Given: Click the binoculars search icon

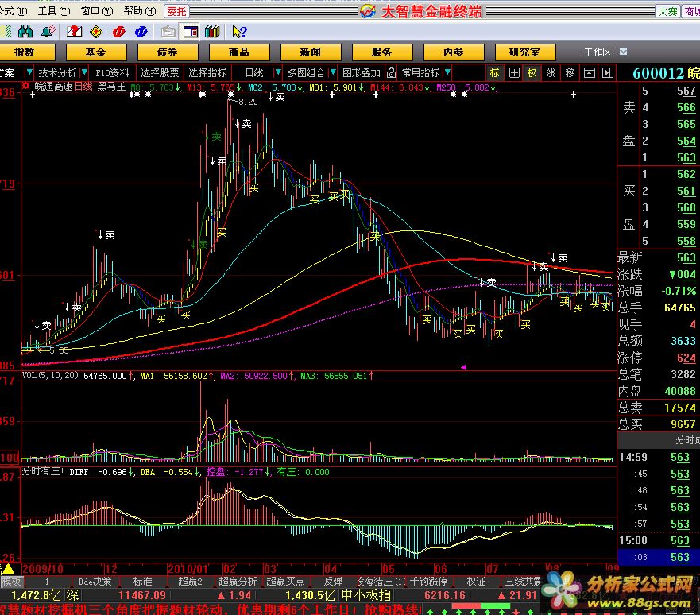Looking at the screenshot, I should pos(25,31).
